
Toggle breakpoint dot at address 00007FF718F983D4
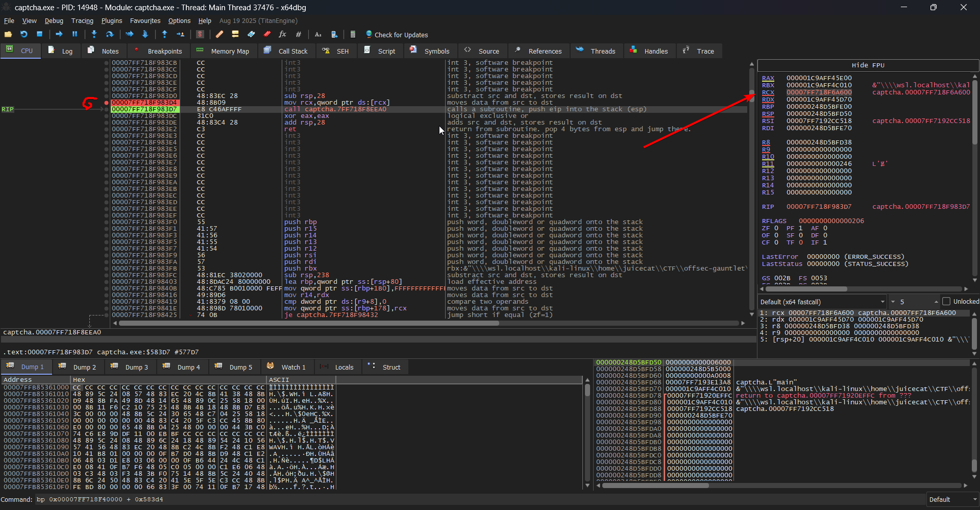click(106, 103)
